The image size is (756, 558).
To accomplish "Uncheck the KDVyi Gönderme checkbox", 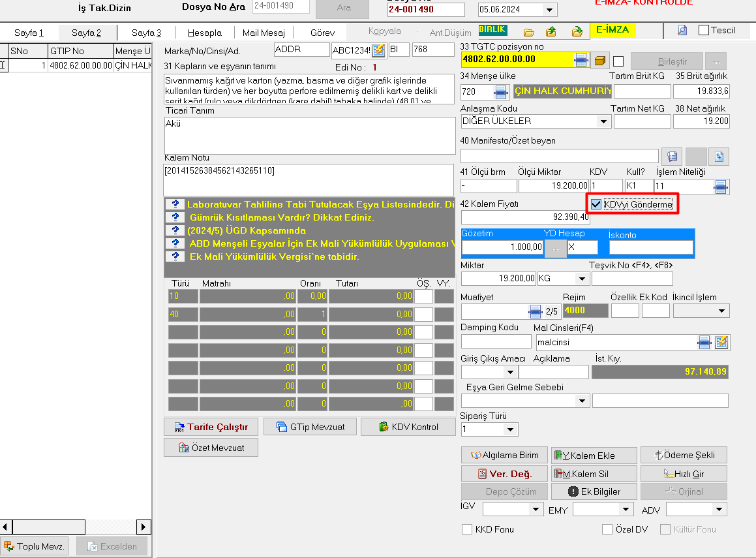I will (x=596, y=204).
